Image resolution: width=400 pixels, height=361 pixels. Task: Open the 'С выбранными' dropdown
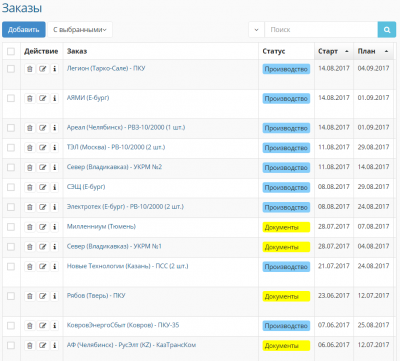(80, 30)
